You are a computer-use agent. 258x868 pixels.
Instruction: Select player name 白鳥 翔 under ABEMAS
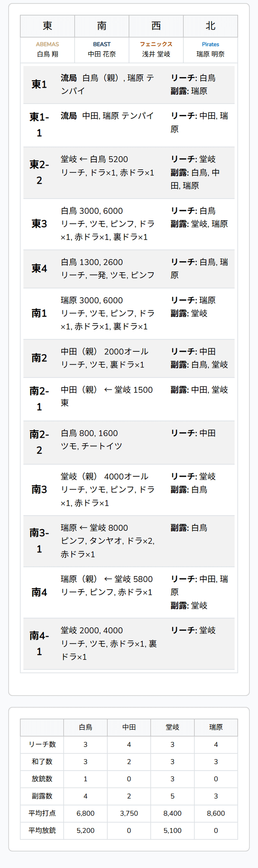point(48,54)
